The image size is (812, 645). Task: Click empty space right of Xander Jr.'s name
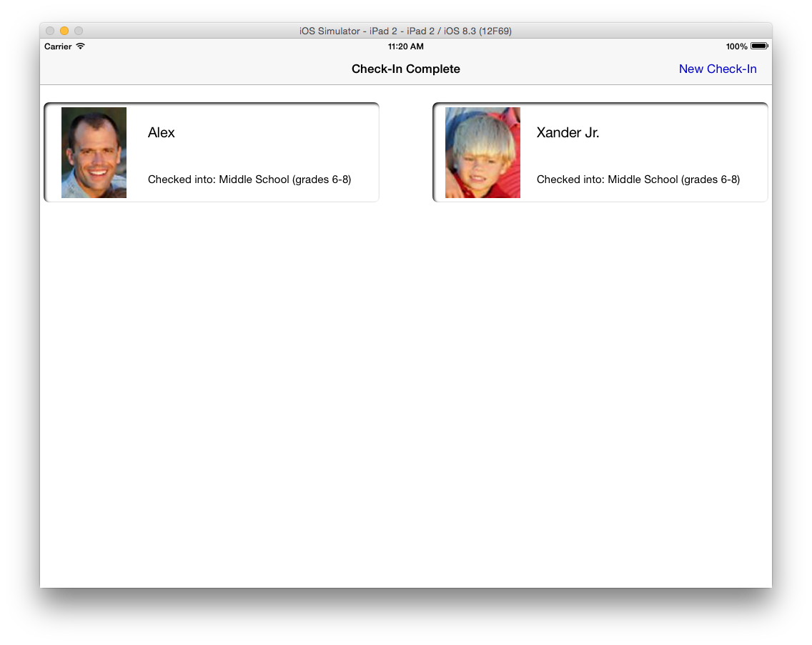(x=686, y=133)
